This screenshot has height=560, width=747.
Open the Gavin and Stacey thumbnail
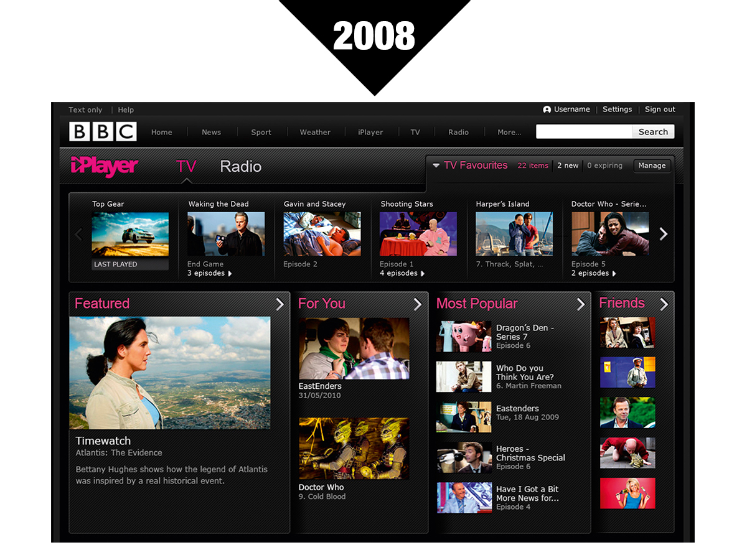pos(322,234)
